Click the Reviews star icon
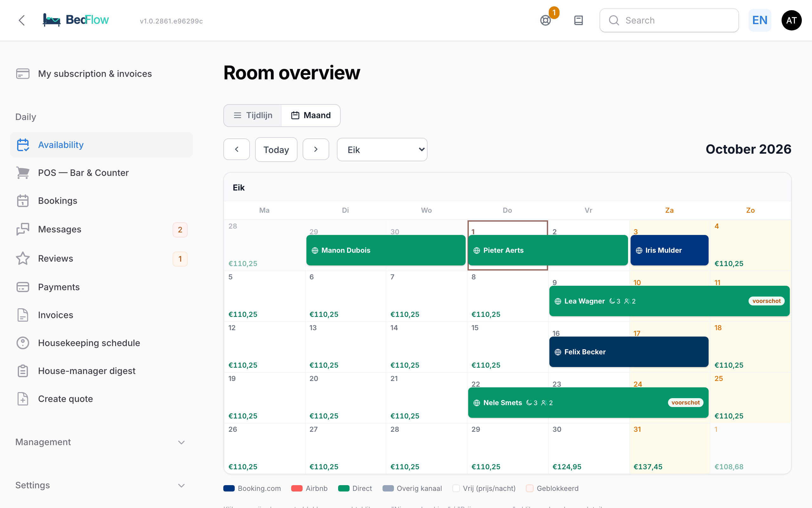The width and height of the screenshot is (812, 508). (23, 258)
